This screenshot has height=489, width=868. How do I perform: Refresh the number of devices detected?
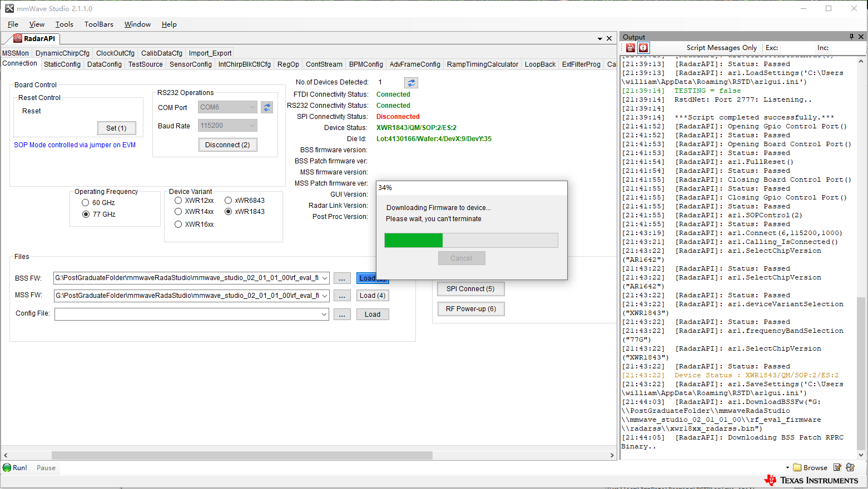click(x=411, y=83)
